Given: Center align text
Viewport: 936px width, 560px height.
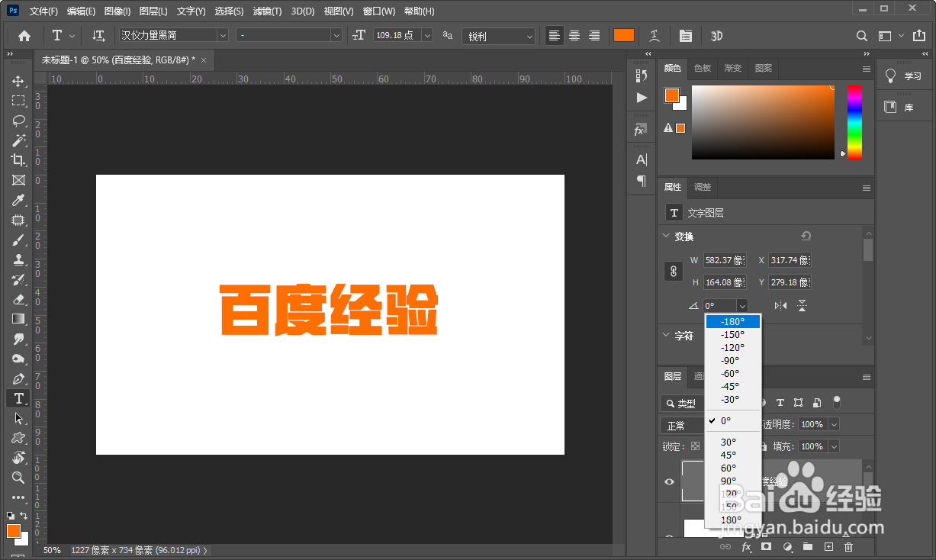Looking at the screenshot, I should click(x=574, y=36).
